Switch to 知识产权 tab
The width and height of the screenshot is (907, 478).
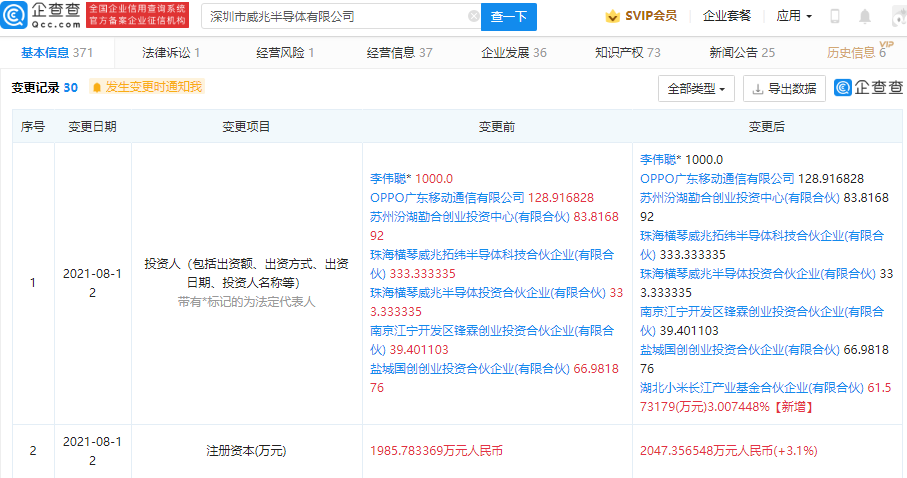[628, 53]
